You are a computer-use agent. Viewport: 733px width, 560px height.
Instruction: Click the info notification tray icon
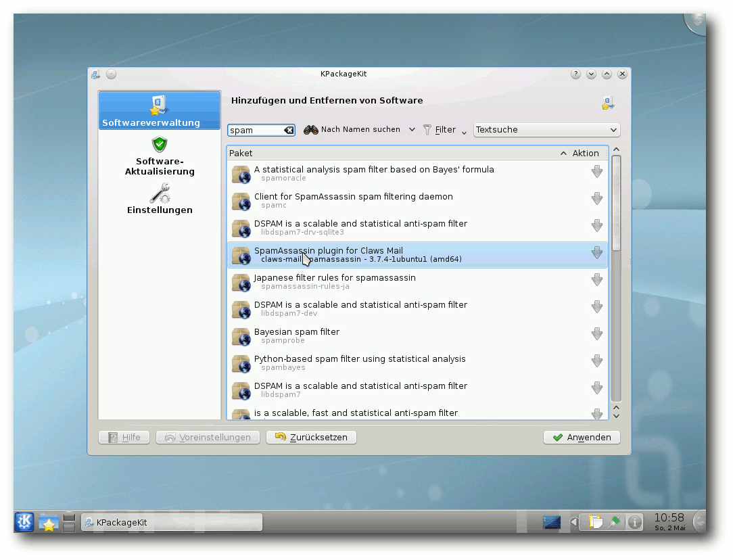coord(634,521)
